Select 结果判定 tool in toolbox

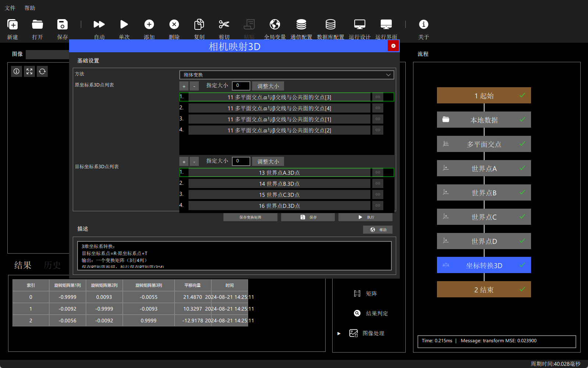tap(371, 314)
